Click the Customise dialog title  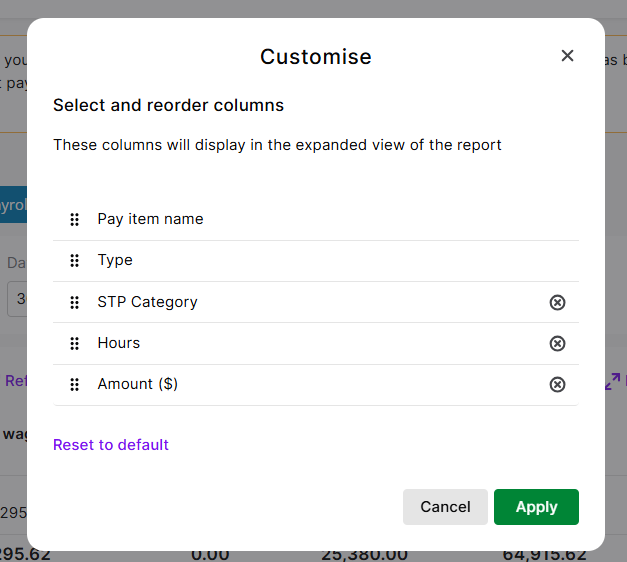coord(315,57)
